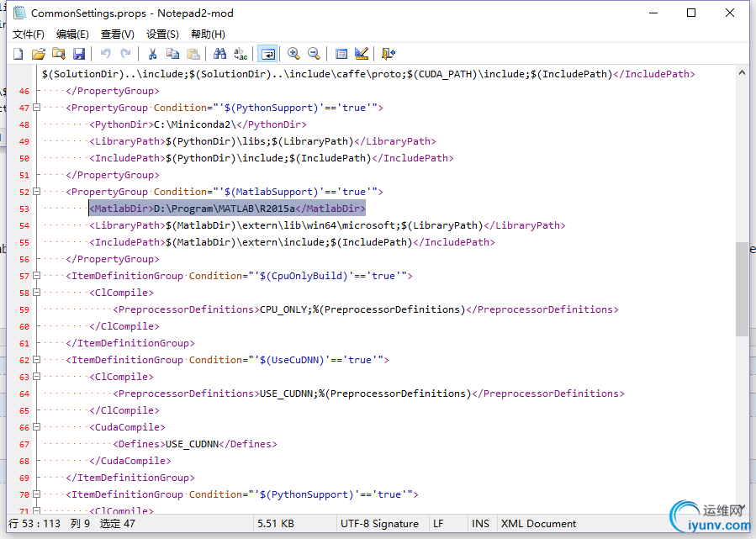Image resolution: width=756 pixels, height=539 pixels.
Task: Click line 55 IncludePath extern\include text
Action: click(x=292, y=242)
